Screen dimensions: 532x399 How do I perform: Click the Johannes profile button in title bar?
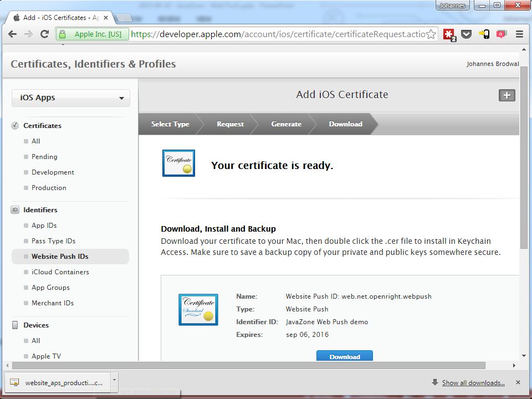pyautogui.click(x=452, y=6)
